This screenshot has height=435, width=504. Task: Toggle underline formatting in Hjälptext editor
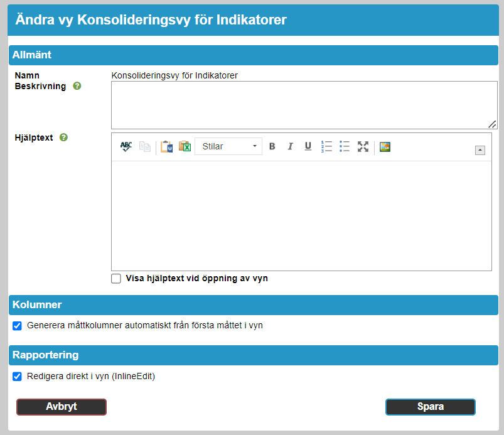pos(308,146)
